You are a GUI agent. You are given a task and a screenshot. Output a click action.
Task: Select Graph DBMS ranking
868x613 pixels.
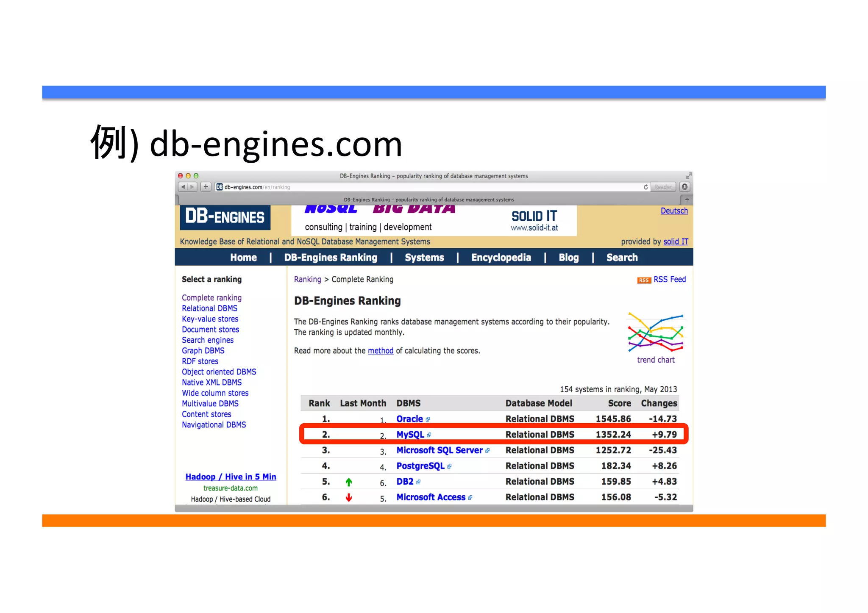(203, 351)
